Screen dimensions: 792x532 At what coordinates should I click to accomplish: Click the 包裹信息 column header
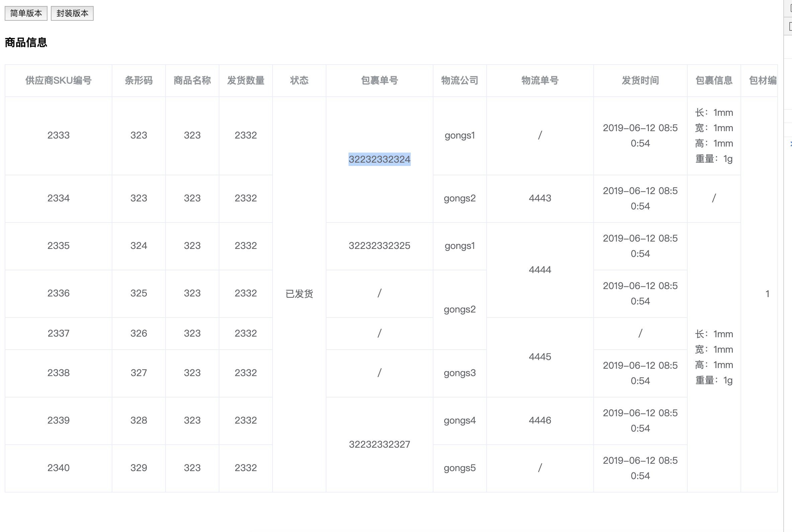coord(714,80)
